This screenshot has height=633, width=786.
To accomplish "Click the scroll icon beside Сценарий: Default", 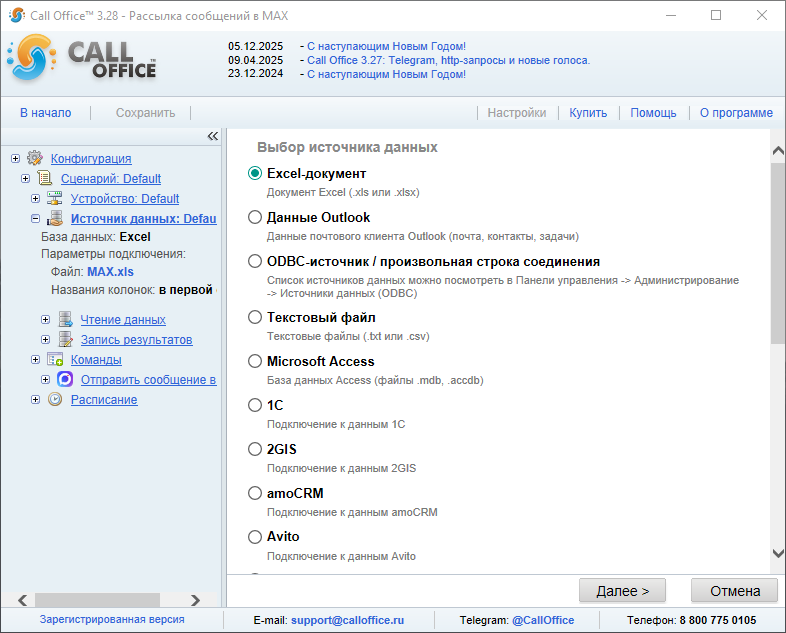I will click(45, 178).
